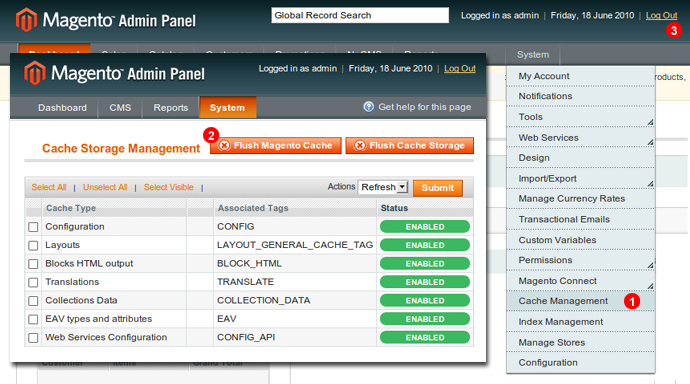
Task: Tick the Configuration cache type checkbox
Action: pyautogui.click(x=33, y=227)
